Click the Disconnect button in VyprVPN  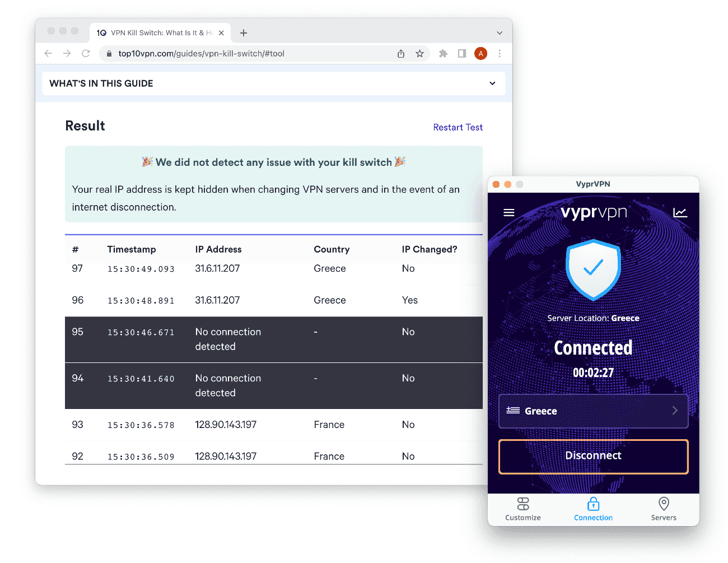[593, 456]
